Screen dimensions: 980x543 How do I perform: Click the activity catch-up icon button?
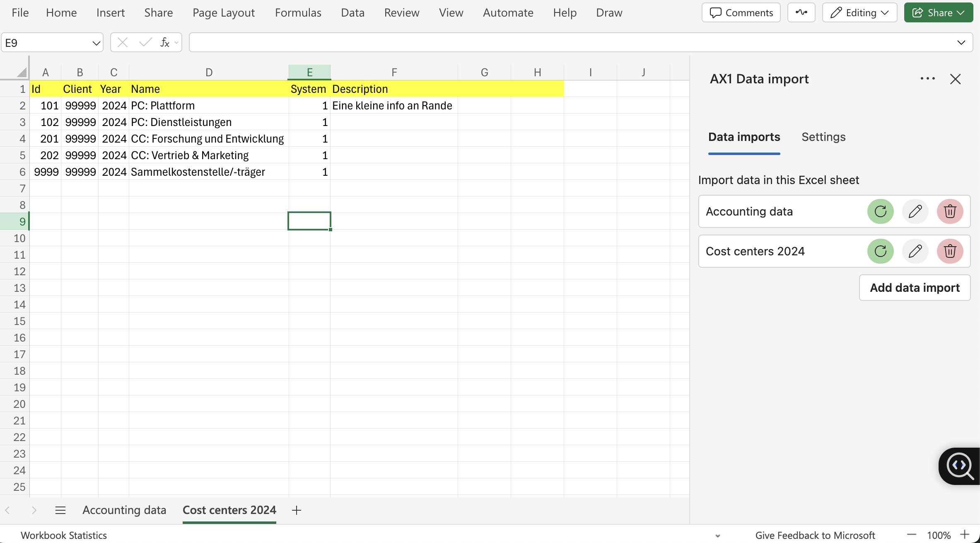pos(801,12)
